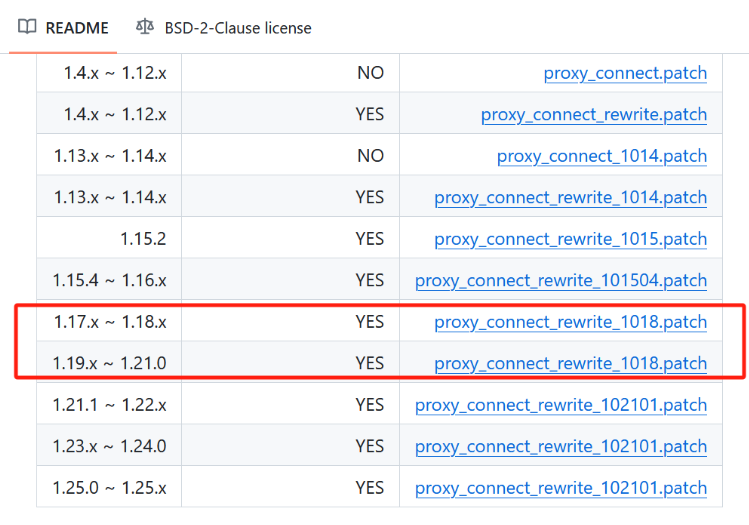Open the proxy_connect.patch link
The height and width of the screenshot is (525, 749).
[625, 73]
